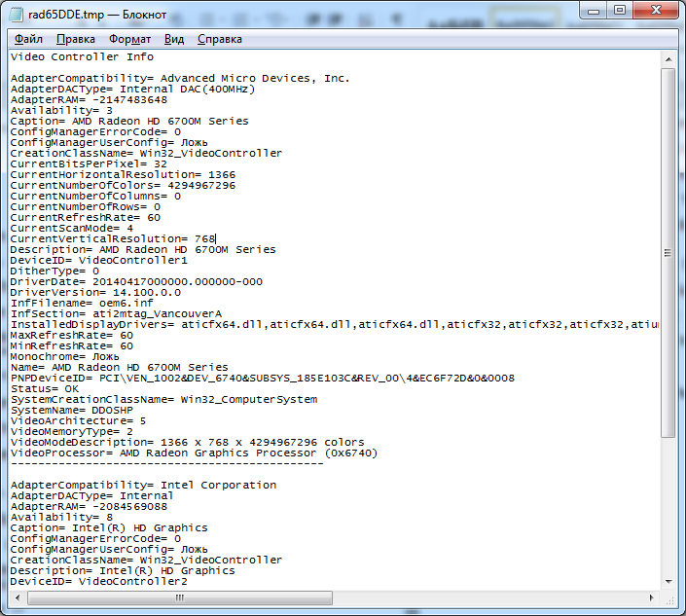Click 'VideoModeDescription= 1366 x 768' line

click(x=187, y=443)
